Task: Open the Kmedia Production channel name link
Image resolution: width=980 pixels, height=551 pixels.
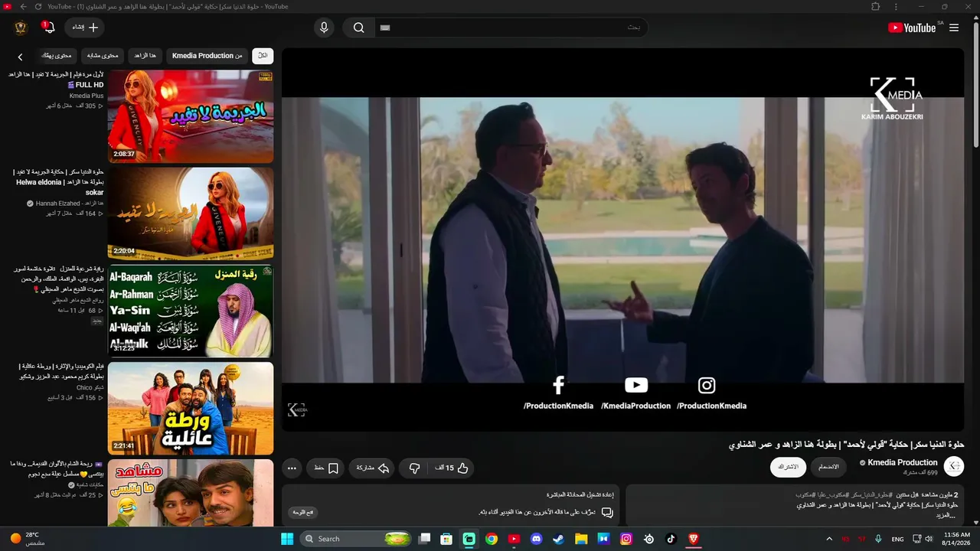Action: pyautogui.click(x=902, y=462)
